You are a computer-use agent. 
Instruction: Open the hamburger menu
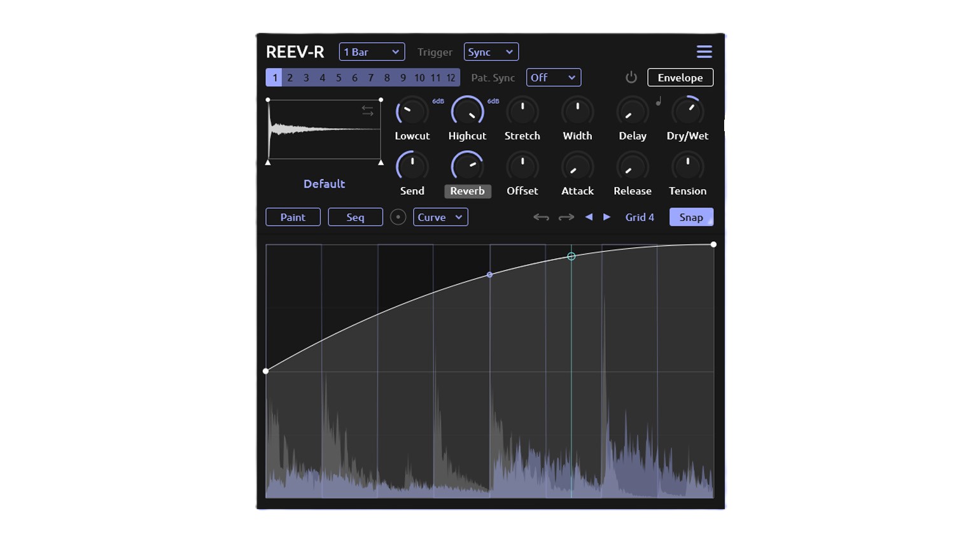(x=704, y=52)
